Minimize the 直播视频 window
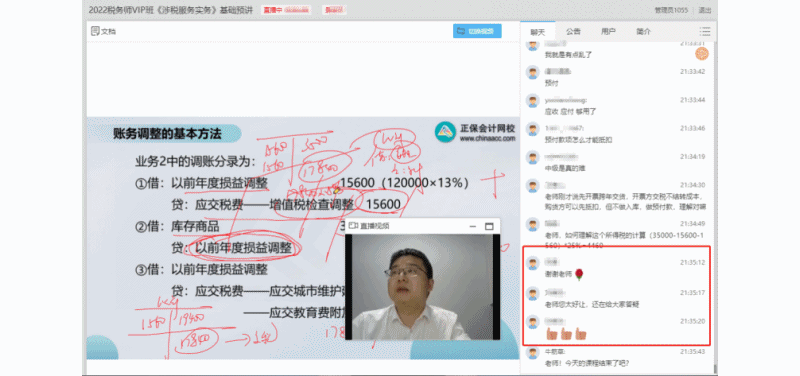Image resolution: width=800 pixels, height=376 pixels. tap(472, 226)
